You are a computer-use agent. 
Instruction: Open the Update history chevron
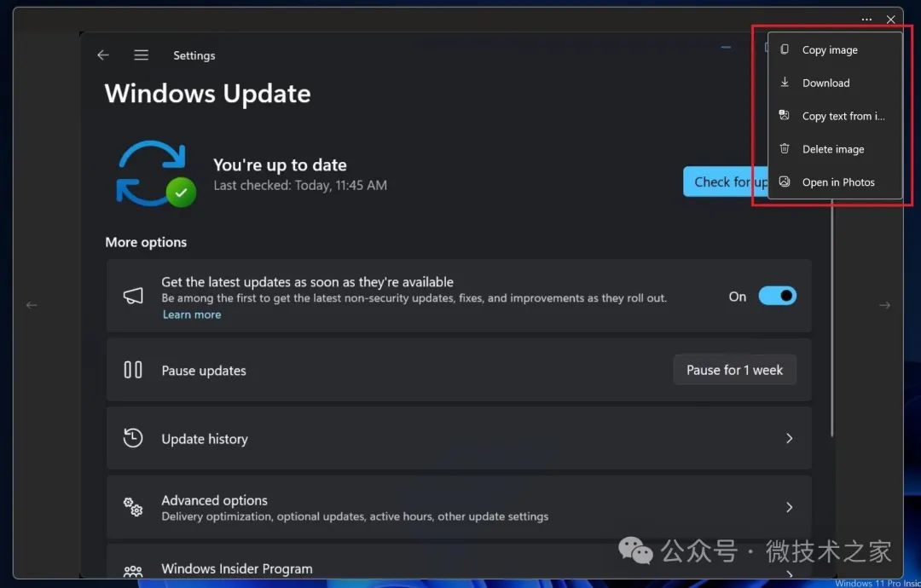(x=790, y=438)
